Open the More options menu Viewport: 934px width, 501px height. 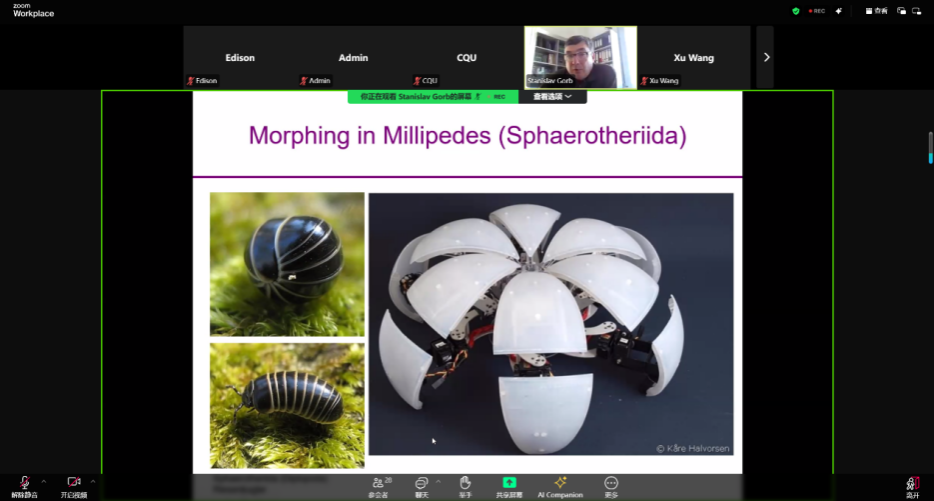[x=611, y=485]
